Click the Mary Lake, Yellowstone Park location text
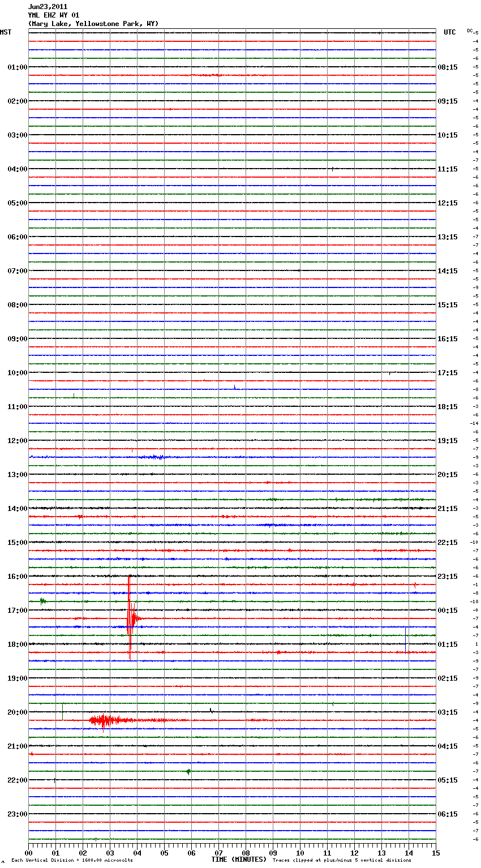The width and height of the screenshot is (481, 868). tap(93, 24)
